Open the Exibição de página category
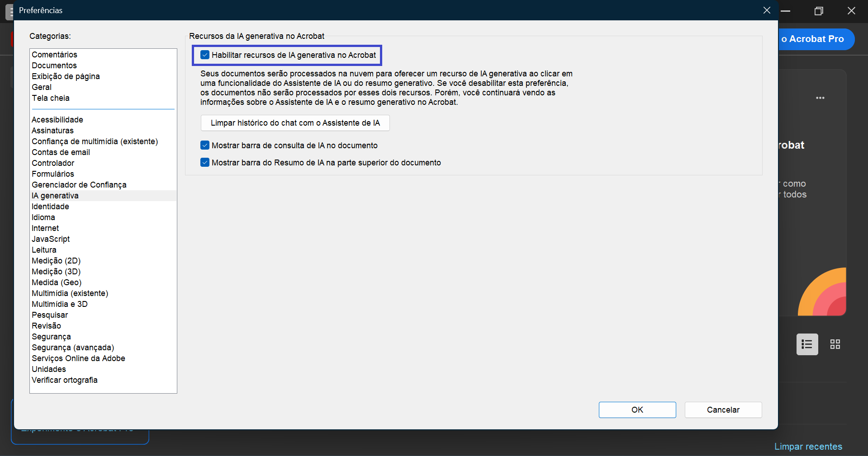This screenshot has height=456, width=868. pyautogui.click(x=103, y=76)
